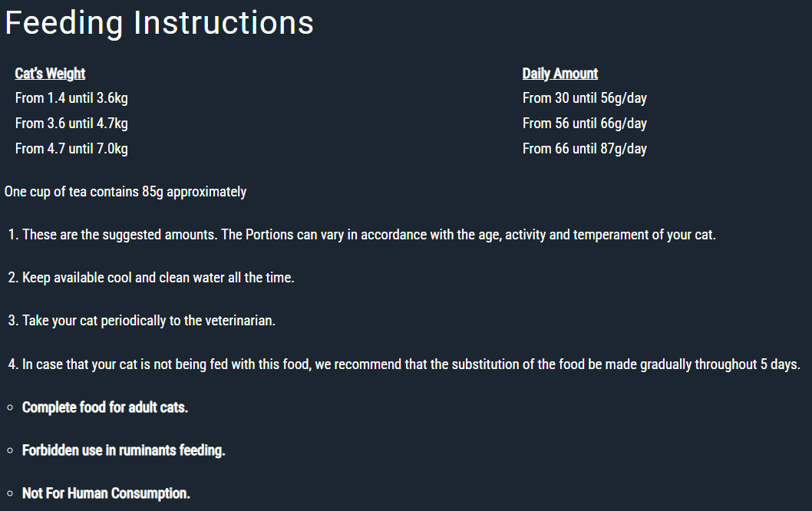Click instruction 1 about suggested amounts
Image resolution: width=812 pixels, height=511 pixels.
click(362, 235)
